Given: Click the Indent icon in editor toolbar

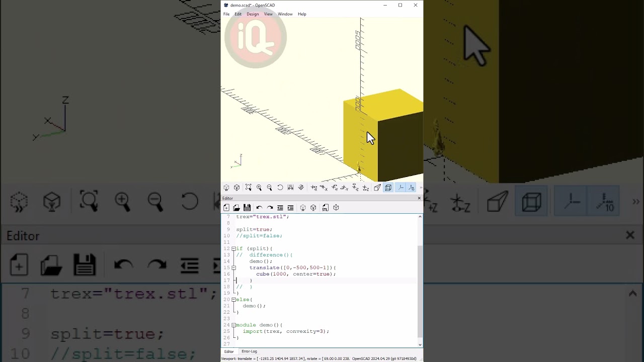Looking at the screenshot, I should tap(290, 208).
